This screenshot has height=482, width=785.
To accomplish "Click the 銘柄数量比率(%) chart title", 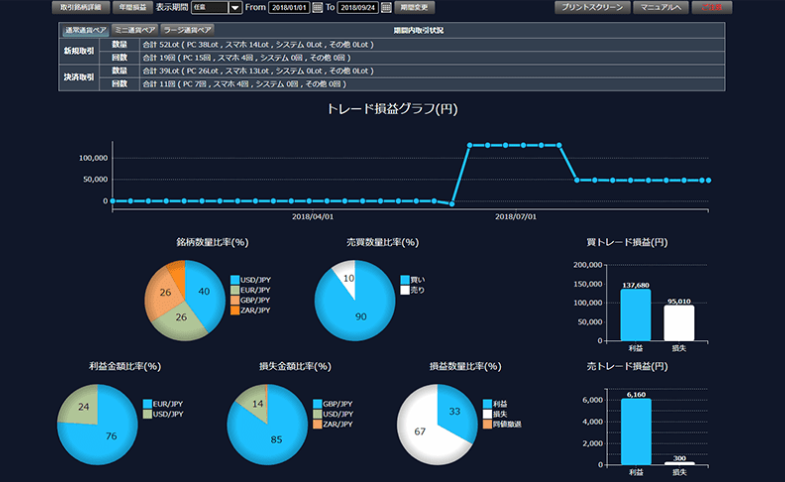I will [212, 242].
